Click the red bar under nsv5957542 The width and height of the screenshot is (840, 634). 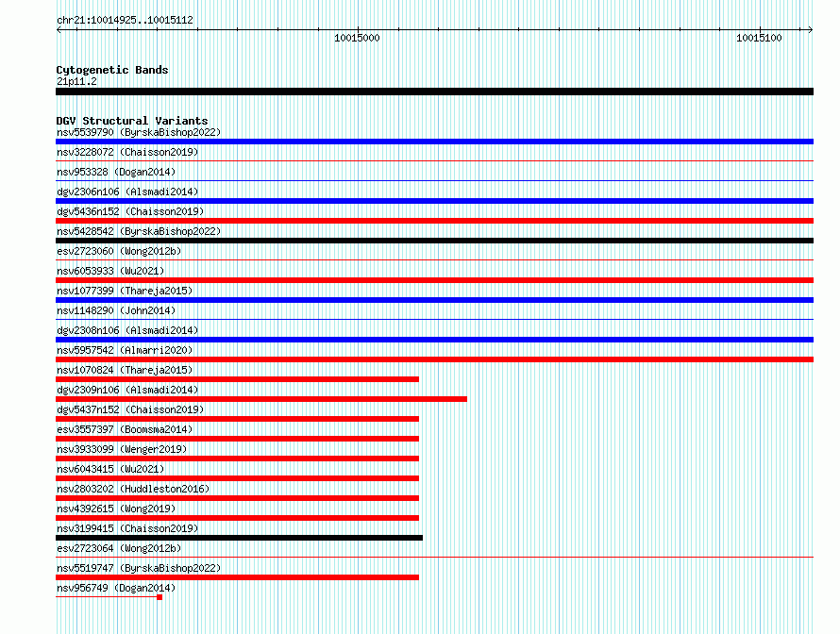click(434, 359)
